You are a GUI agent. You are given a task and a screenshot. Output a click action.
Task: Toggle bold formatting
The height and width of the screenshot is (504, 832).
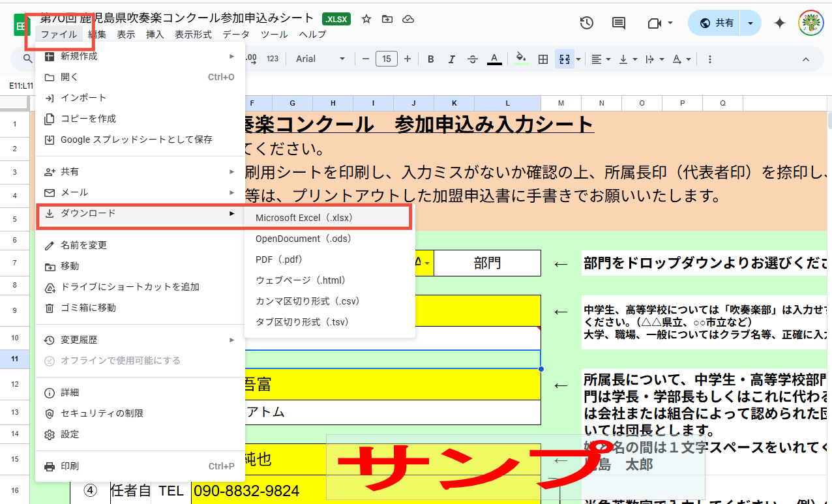coord(431,59)
